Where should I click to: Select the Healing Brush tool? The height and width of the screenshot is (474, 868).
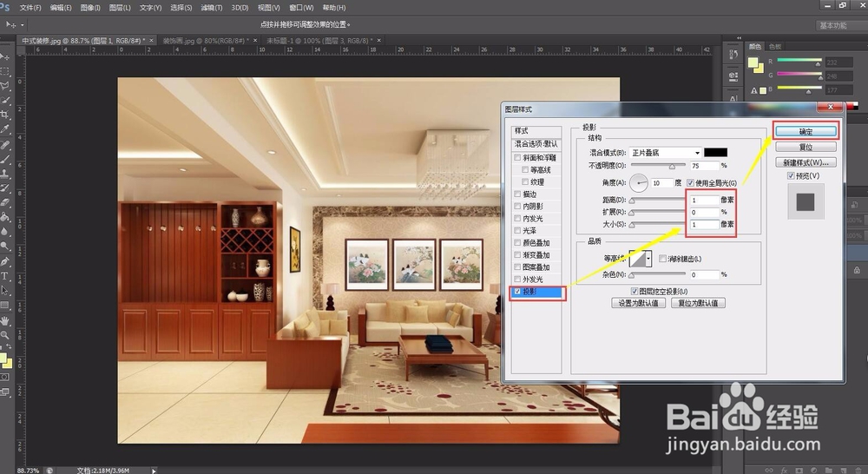point(4,144)
